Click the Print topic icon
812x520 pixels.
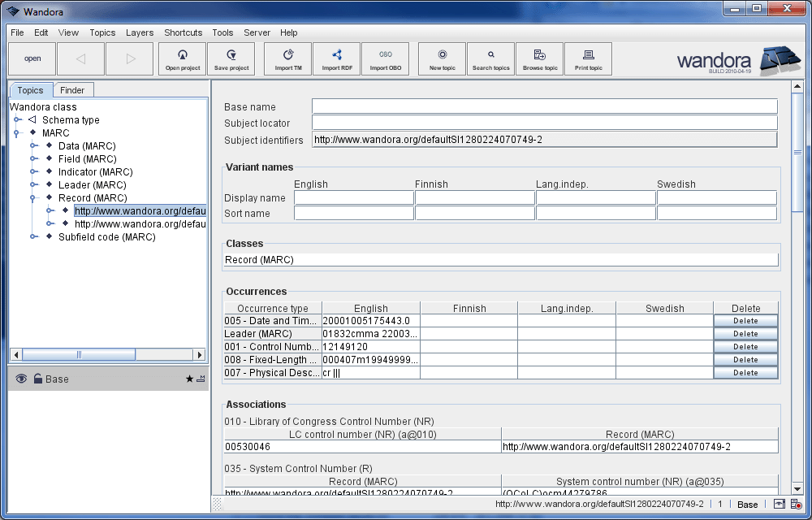click(x=588, y=58)
